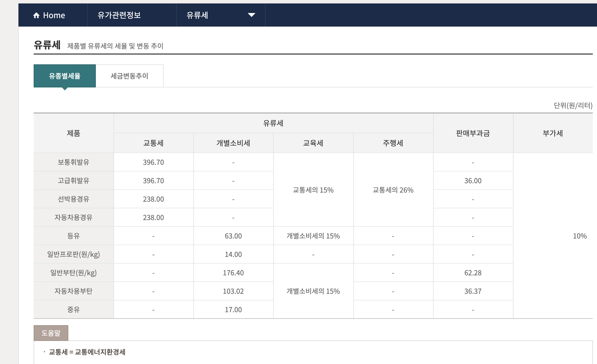Click the 부가세 column header
597x364 pixels.
tap(553, 133)
